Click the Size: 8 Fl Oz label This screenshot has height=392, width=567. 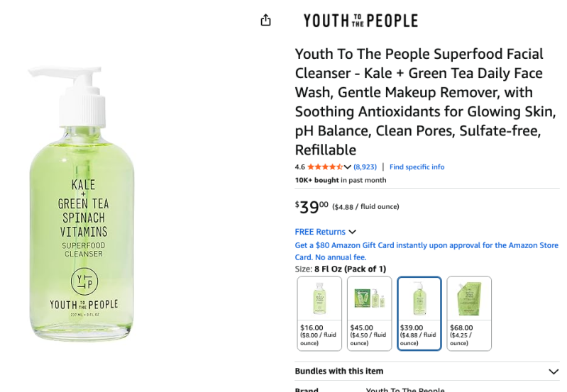(x=341, y=269)
